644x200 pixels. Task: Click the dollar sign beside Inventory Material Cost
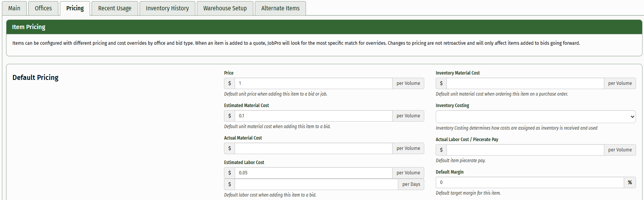pos(441,83)
